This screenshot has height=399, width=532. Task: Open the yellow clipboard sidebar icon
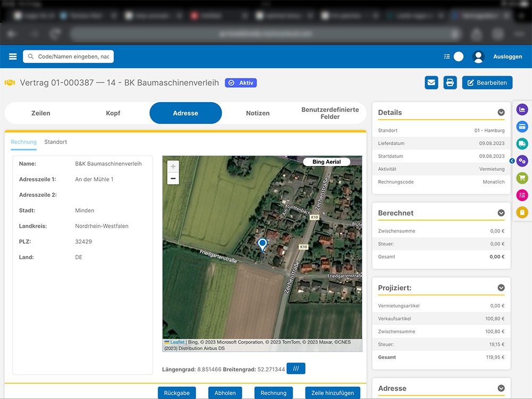522,212
